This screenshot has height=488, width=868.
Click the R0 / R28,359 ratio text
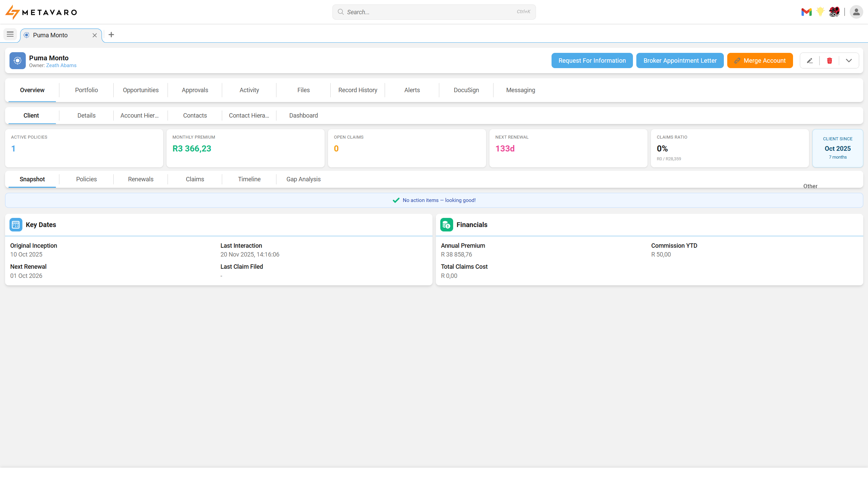tap(669, 159)
